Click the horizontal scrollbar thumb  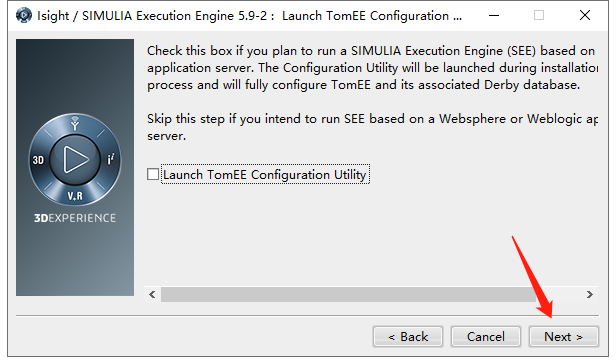pyautogui.click(x=348, y=294)
